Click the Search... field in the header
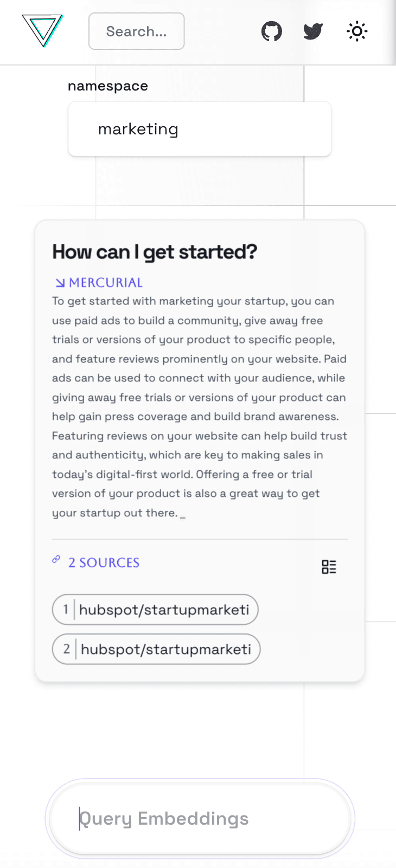396x868 pixels. (x=137, y=31)
